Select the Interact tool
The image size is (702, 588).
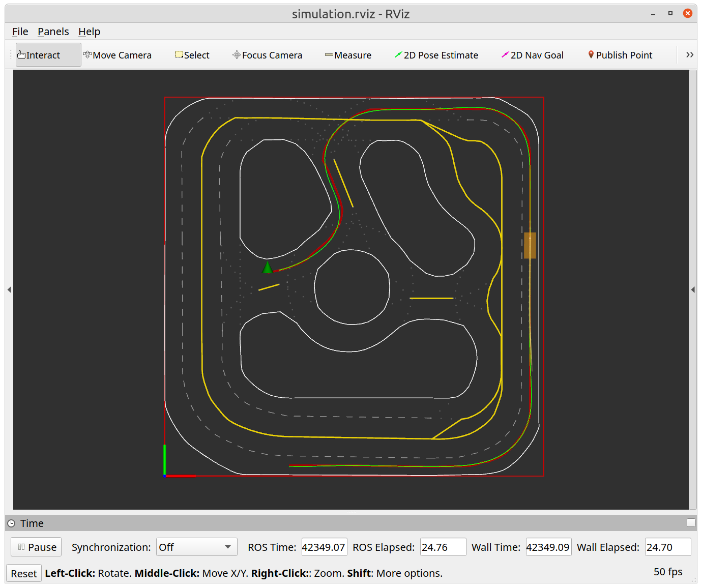click(x=48, y=55)
